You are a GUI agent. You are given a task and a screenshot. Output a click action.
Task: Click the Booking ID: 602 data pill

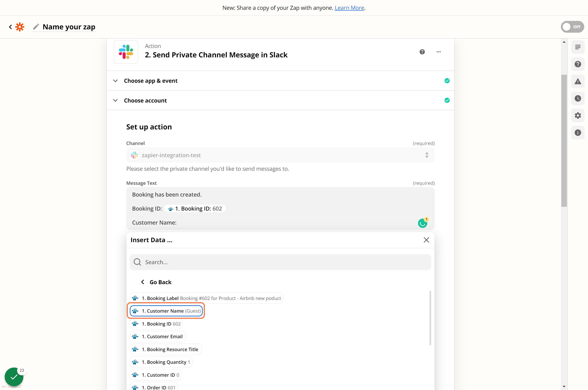tap(195, 208)
